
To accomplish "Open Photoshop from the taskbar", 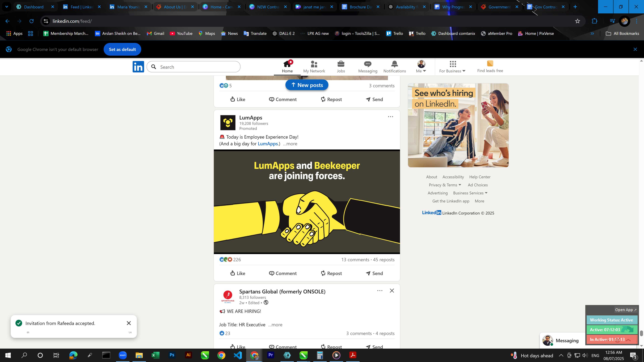I will click(x=172, y=355).
